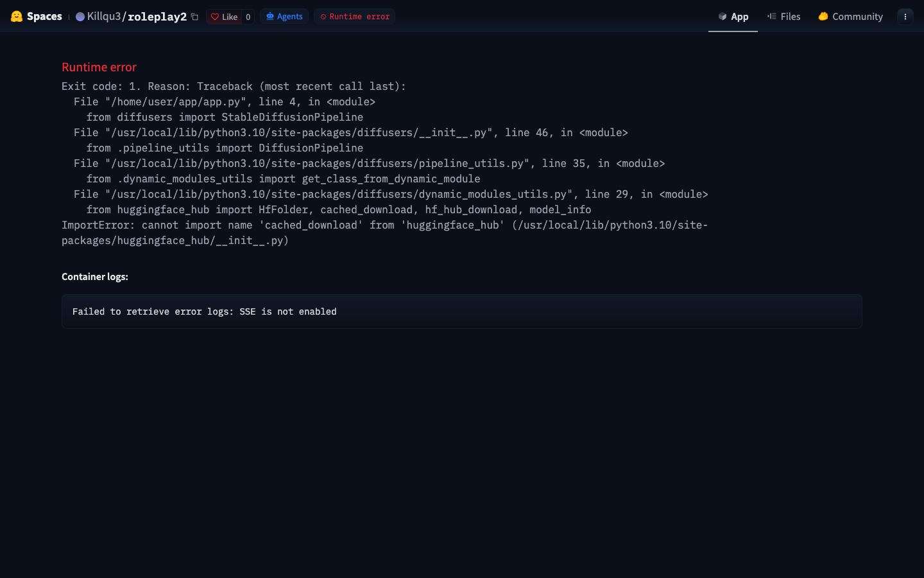
Task: Click the diffusers __init__.py line 46 entry
Action: point(351,132)
